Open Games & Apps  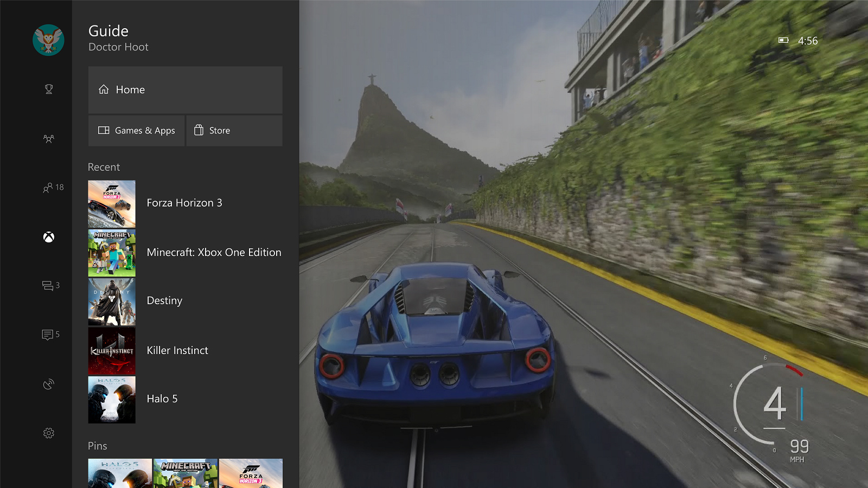137,131
